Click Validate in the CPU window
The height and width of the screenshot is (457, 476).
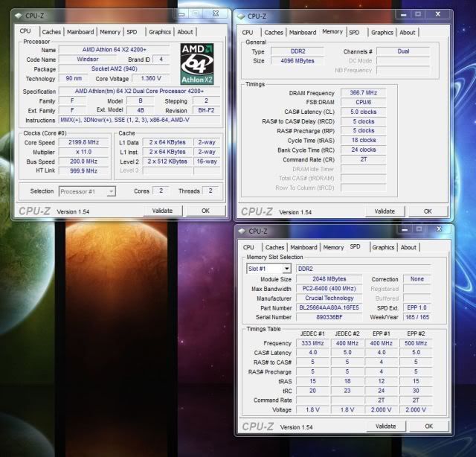tap(162, 211)
